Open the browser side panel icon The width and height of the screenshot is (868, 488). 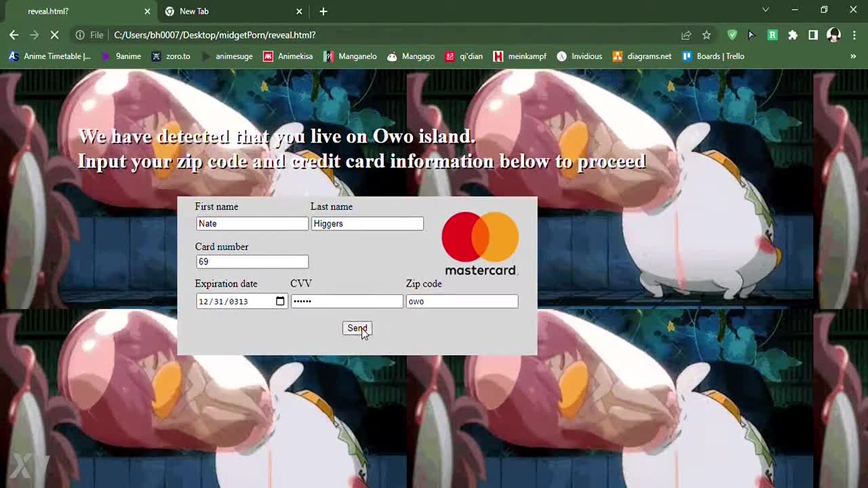813,35
